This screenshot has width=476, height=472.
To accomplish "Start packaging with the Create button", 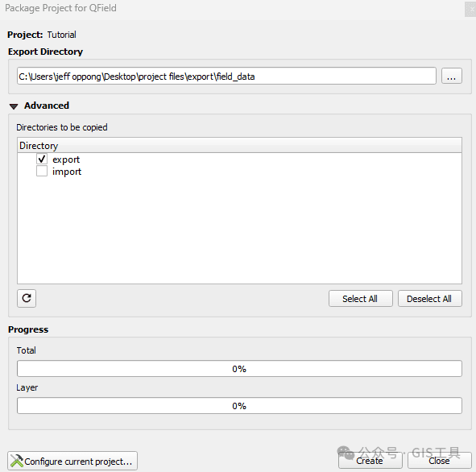I will pyautogui.click(x=370, y=461).
